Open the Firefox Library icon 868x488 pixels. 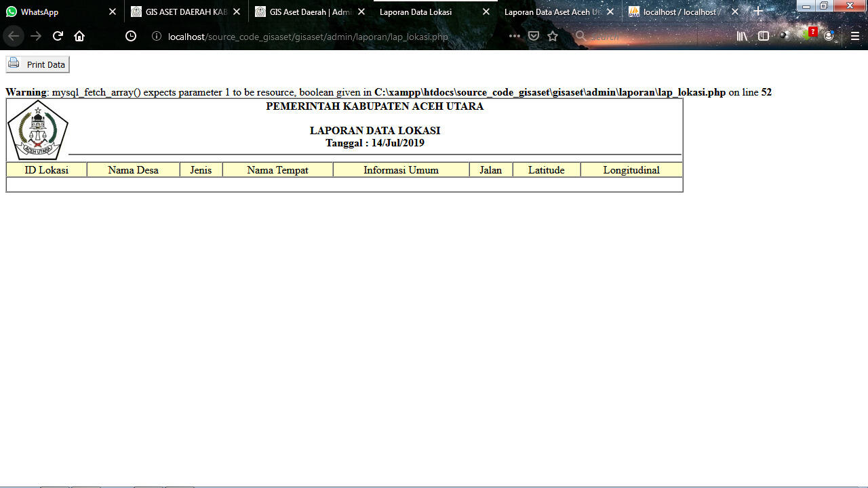click(x=741, y=36)
